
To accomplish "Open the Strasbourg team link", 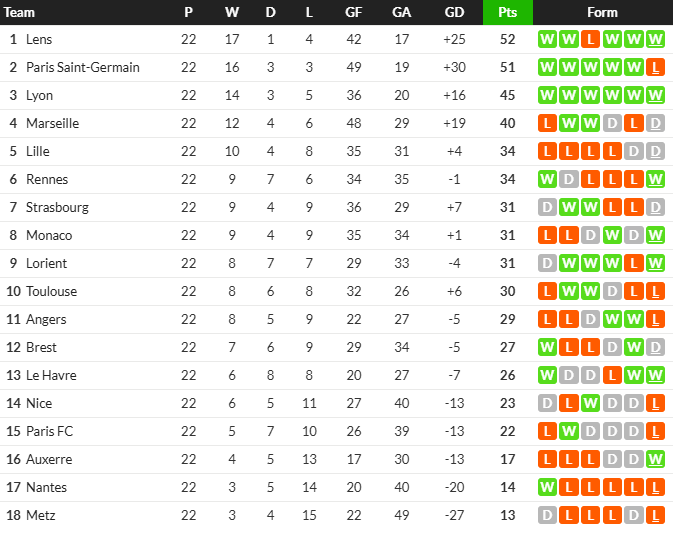I will pos(57,207).
